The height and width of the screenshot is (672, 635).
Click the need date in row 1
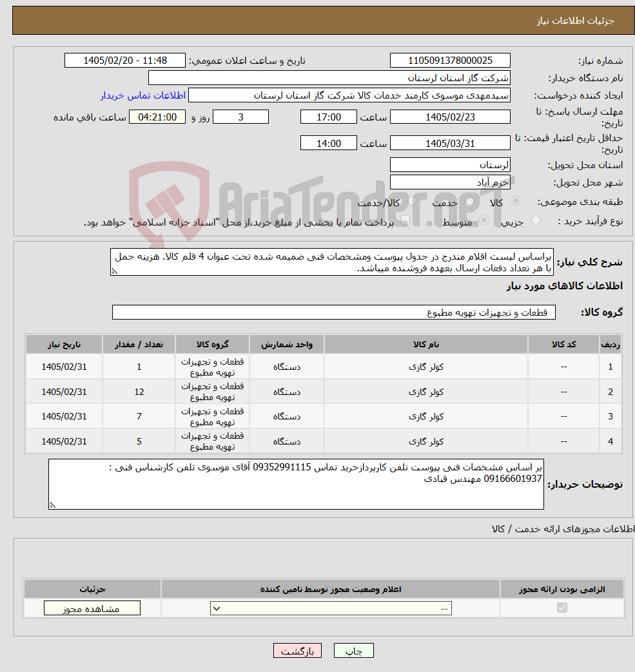click(64, 367)
